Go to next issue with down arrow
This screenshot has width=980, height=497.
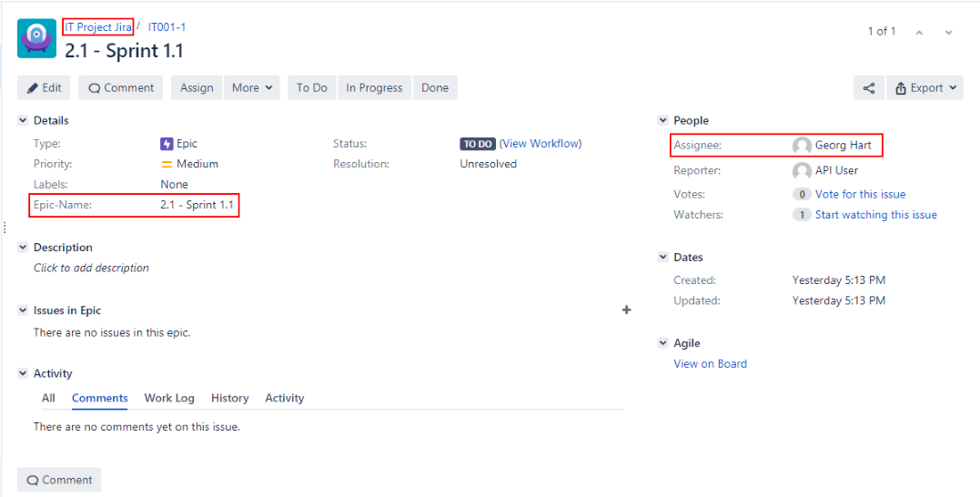click(948, 33)
